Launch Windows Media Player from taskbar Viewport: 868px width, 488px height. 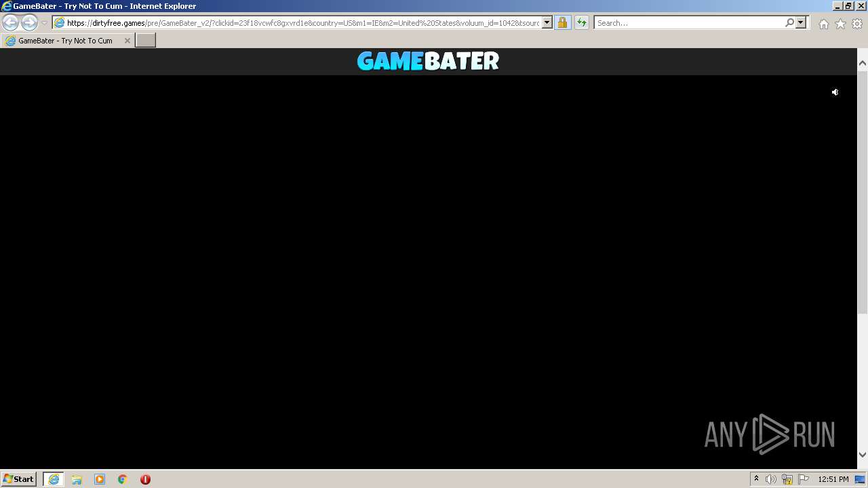[100, 479]
